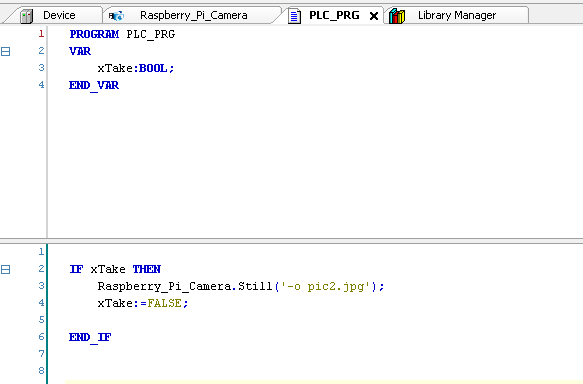The image size is (583, 384).
Task: Place cursor on xTake variable declaration
Action: point(115,68)
